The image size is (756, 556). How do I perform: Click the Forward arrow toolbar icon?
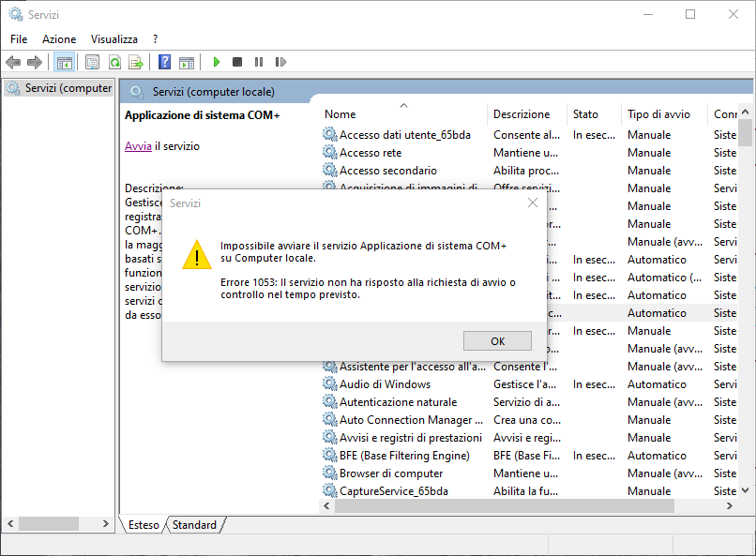(34, 62)
